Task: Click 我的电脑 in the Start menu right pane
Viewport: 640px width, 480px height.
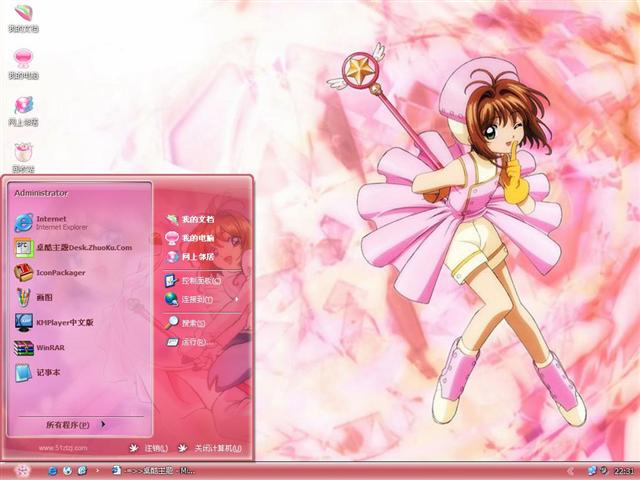Action: (197, 237)
